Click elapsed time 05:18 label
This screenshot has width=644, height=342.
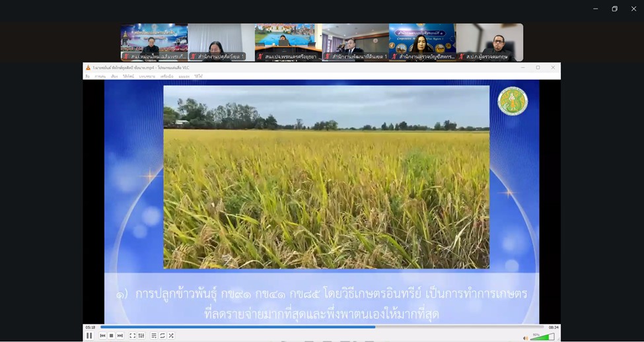[90, 327]
